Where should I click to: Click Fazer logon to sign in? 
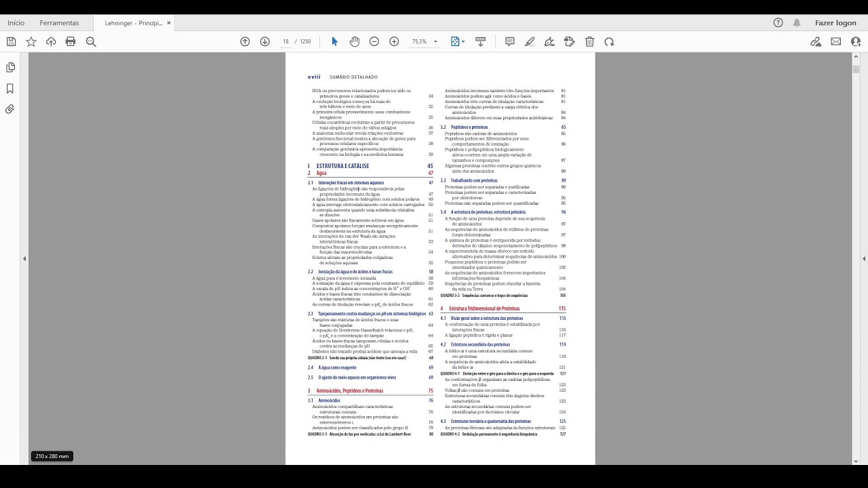[x=835, y=22]
